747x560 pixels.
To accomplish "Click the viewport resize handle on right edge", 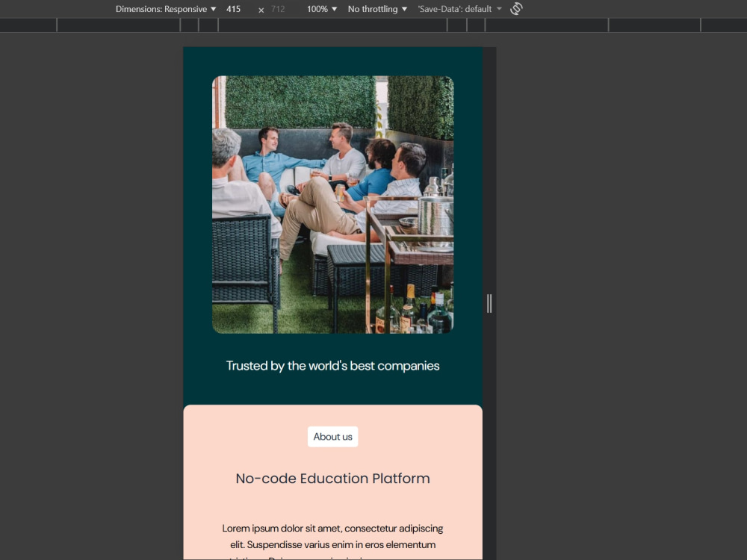I will coord(489,303).
